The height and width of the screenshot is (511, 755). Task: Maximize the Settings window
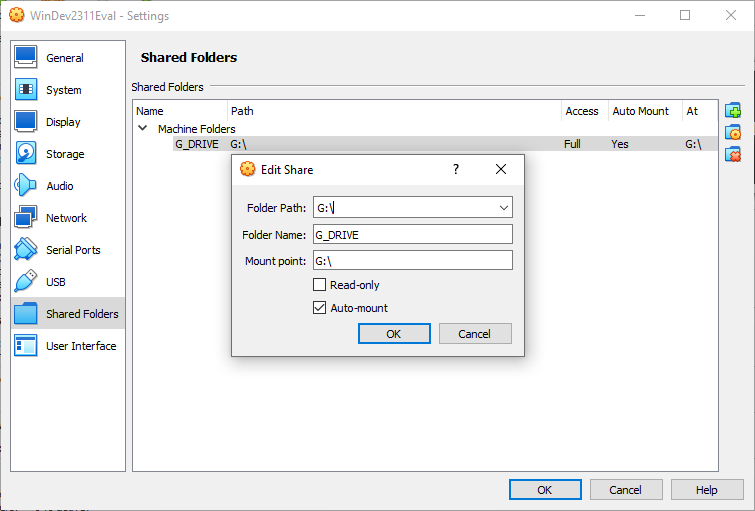pos(685,15)
